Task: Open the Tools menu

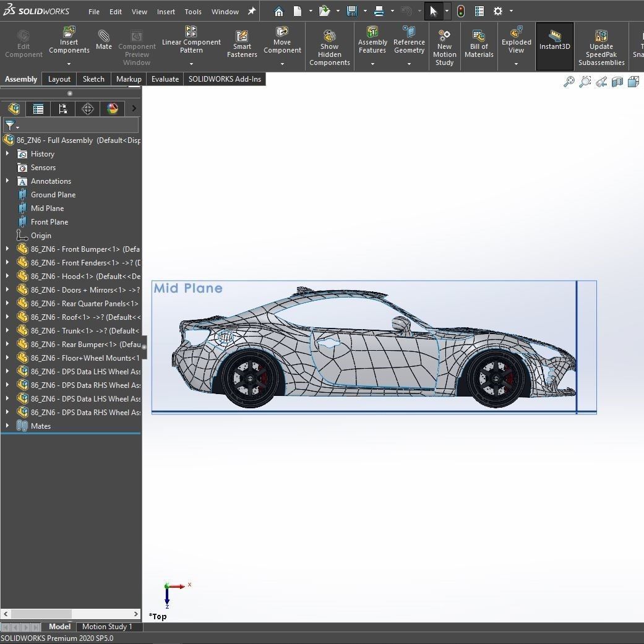Action: pyautogui.click(x=192, y=11)
